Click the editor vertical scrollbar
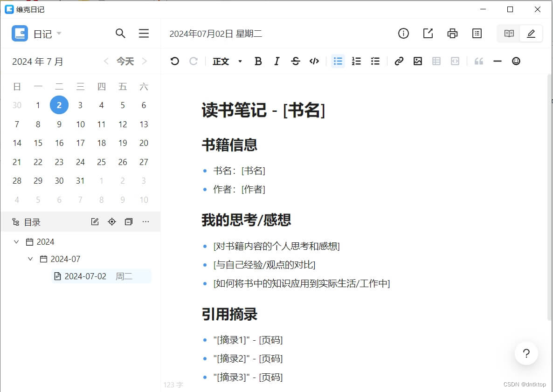The image size is (553, 392). [550, 198]
